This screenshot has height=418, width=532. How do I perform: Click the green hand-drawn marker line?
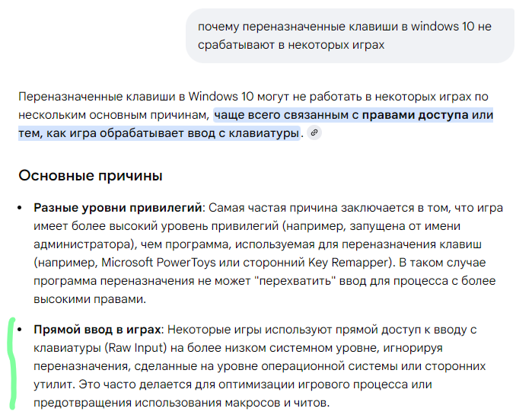(x=12, y=364)
